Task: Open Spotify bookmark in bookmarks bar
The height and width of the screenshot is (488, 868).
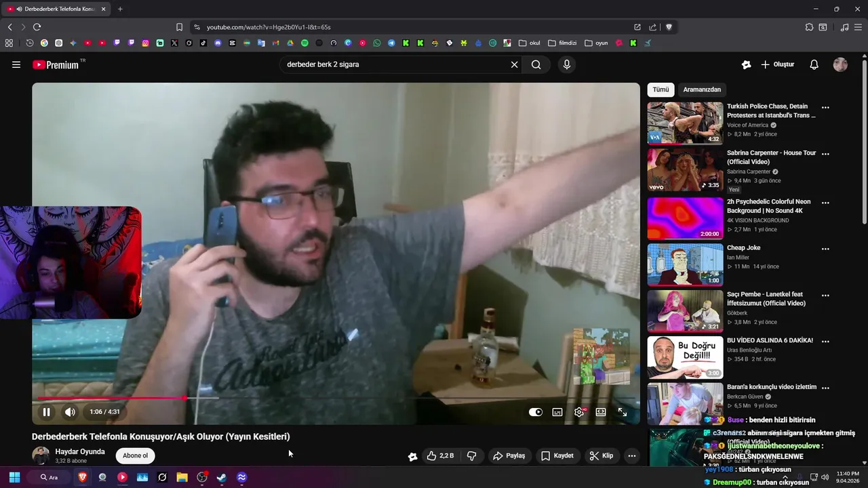Action: point(304,43)
